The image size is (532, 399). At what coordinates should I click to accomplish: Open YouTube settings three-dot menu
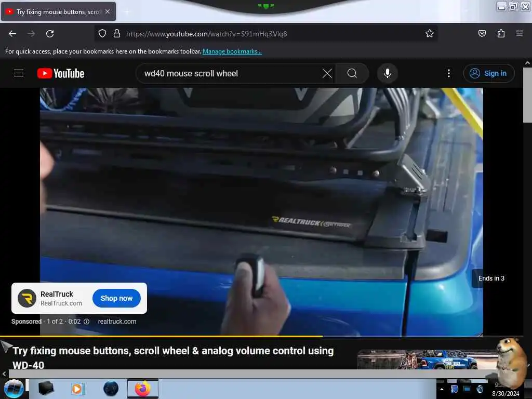[448, 73]
